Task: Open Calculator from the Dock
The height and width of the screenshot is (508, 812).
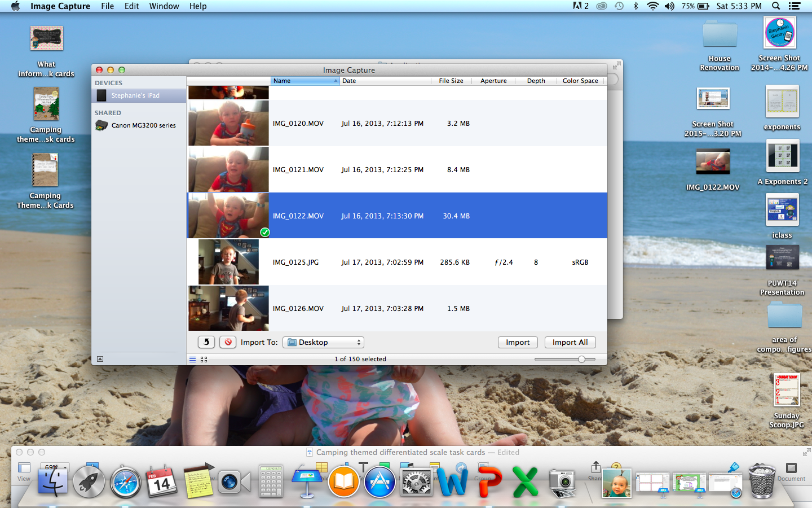Action: pyautogui.click(x=271, y=481)
